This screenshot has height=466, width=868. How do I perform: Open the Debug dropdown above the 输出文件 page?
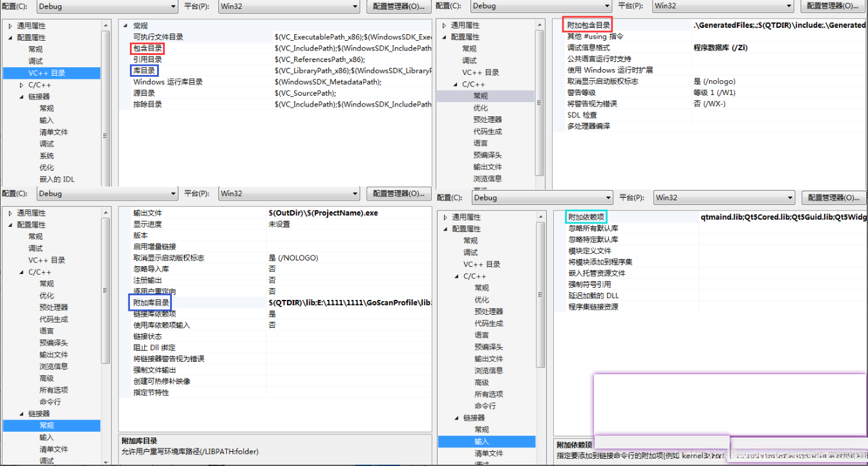[107, 193]
